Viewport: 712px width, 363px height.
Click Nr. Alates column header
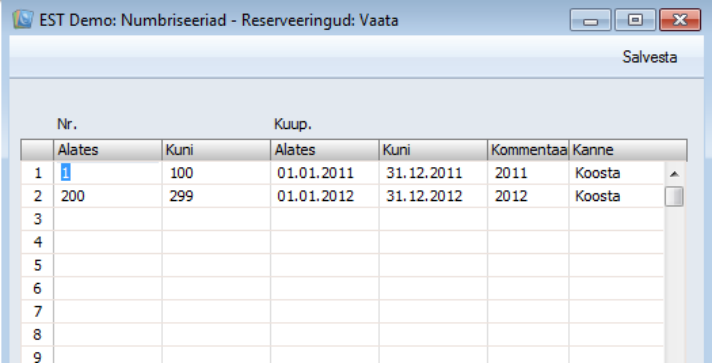tap(108, 150)
